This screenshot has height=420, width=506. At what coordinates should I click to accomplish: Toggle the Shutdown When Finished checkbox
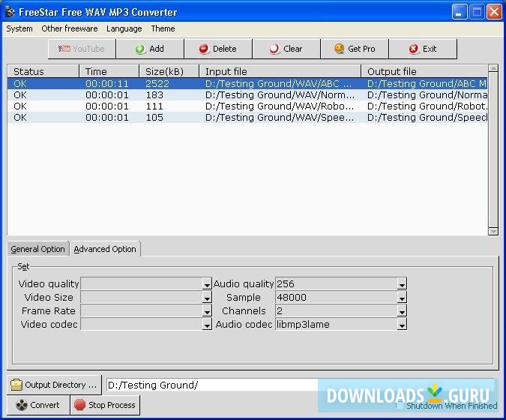(400, 406)
